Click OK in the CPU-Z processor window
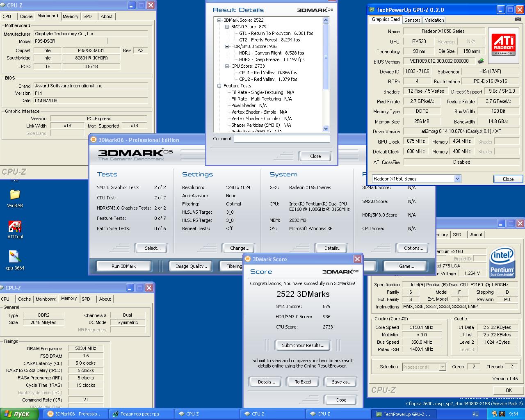 click(x=509, y=390)
